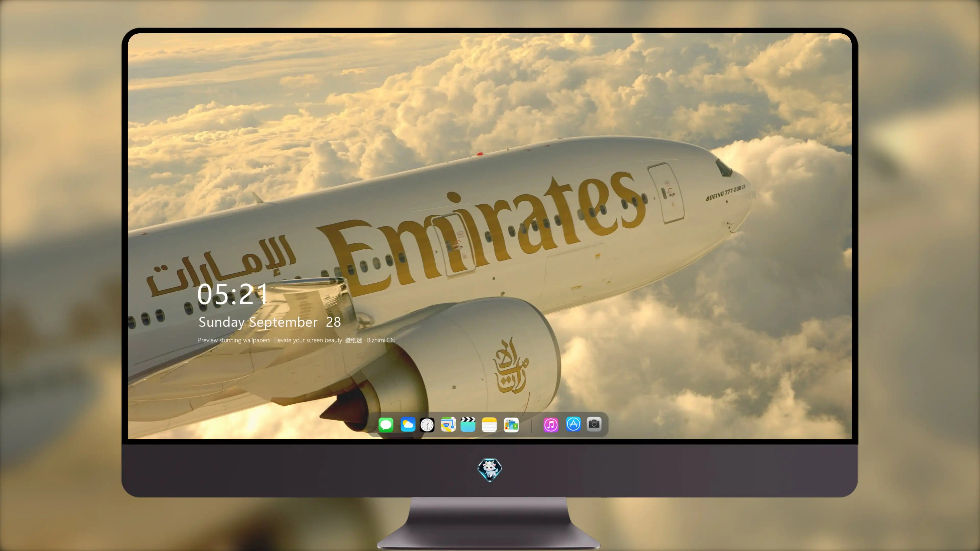Image resolution: width=980 pixels, height=551 pixels.
Task: Open the Camera app in the dock
Action: [x=594, y=424]
